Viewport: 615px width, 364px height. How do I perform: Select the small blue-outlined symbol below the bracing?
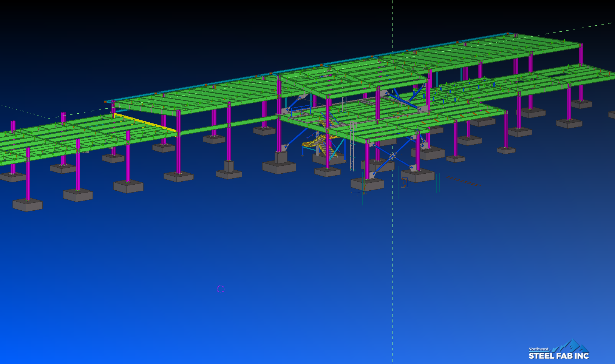pos(404,183)
